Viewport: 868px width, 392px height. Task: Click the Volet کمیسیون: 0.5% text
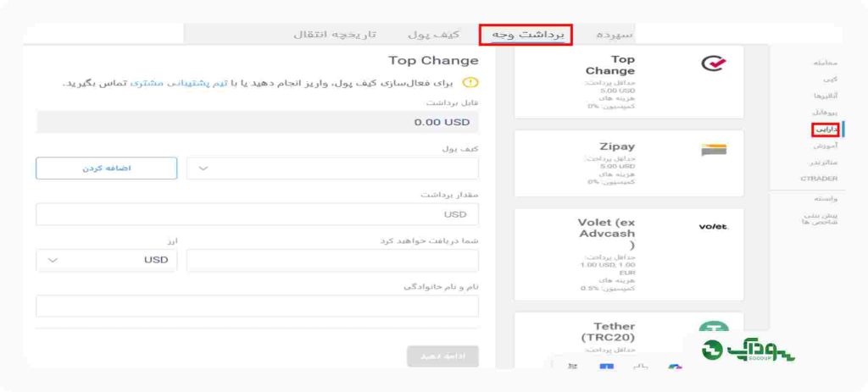pos(608,289)
